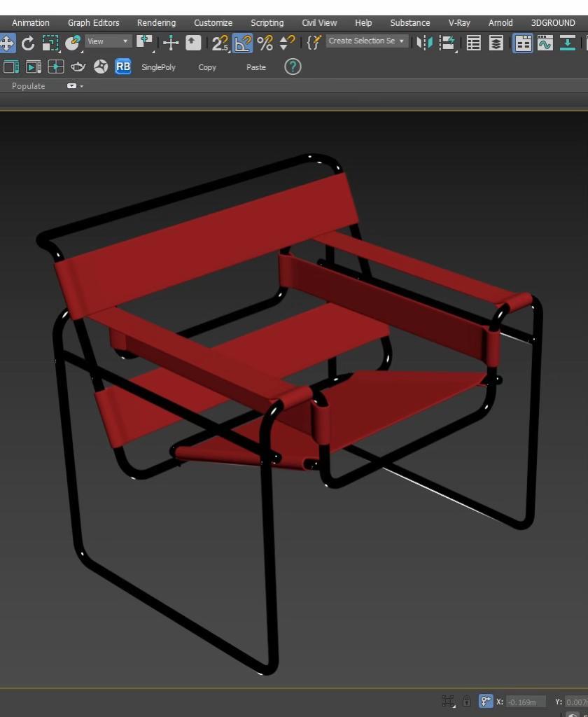The width and height of the screenshot is (588, 717).
Task: Open the Schematic View icon
Action: click(568, 43)
